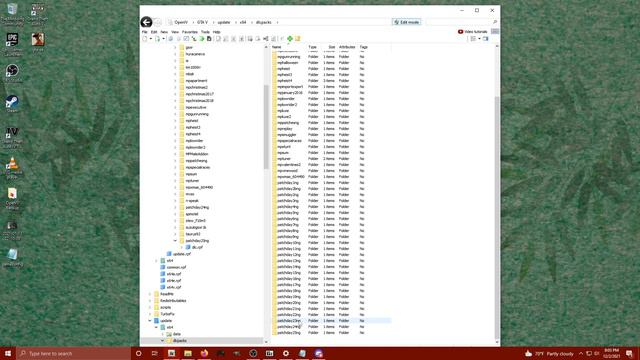The width and height of the screenshot is (640, 360).
Task: Select the 'x64' breadcrumb segment
Action: pos(243,22)
